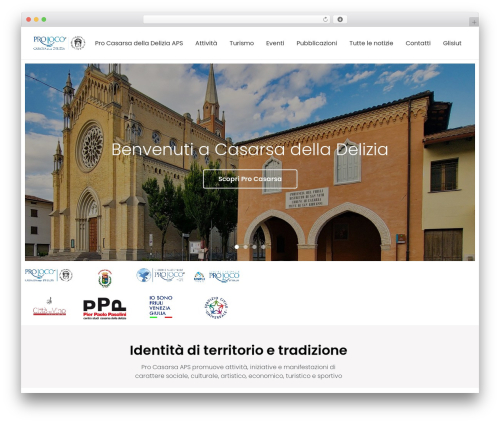Click the Pro Loco logo with globe emblem
The width and height of the screenshot is (500, 423).
[x=160, y=275]
